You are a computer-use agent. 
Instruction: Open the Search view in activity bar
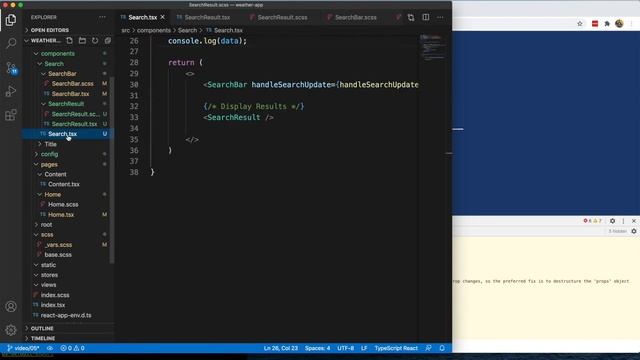click(11, 43)
